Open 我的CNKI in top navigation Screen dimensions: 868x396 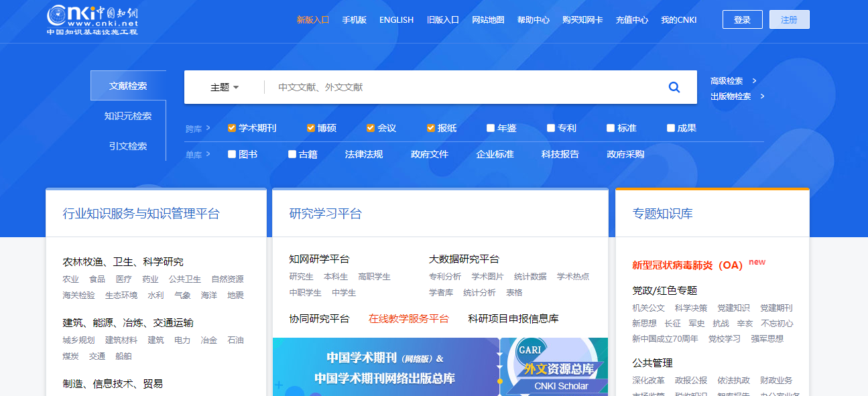pos(679,20)
